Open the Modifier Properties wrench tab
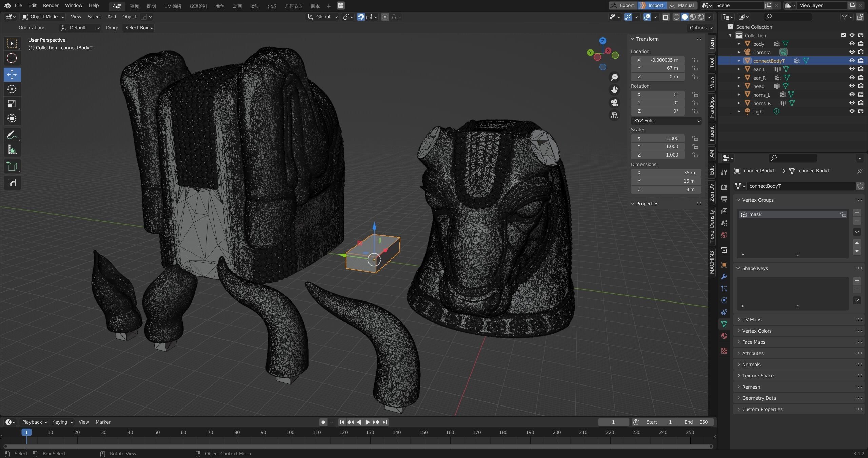Image resolution: width=868 pixels, height=458 pixels. [724, 276]
